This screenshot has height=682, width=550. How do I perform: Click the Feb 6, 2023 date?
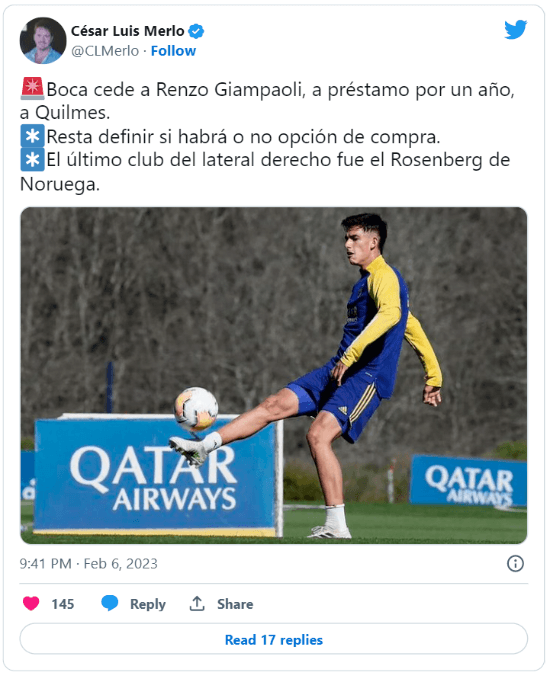[120, 564]
